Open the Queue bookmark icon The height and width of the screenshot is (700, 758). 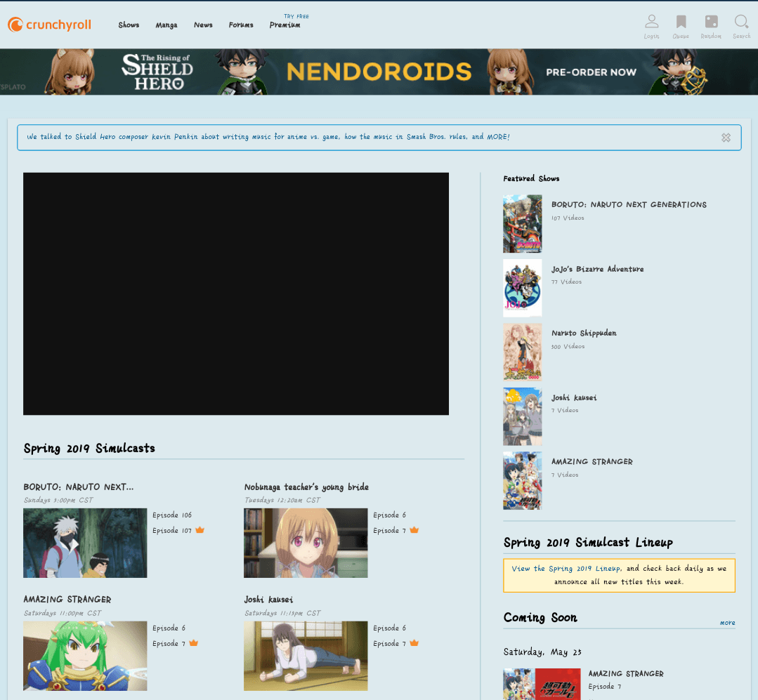(681, 27)
